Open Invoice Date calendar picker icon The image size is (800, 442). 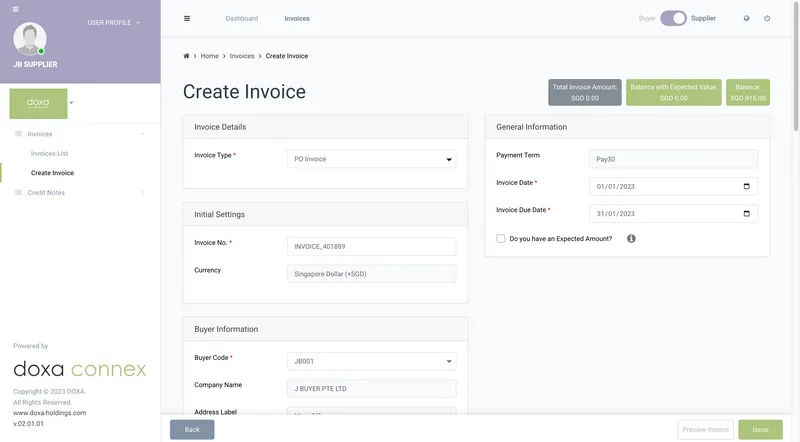pyautogui.click(x=746, y=186)
